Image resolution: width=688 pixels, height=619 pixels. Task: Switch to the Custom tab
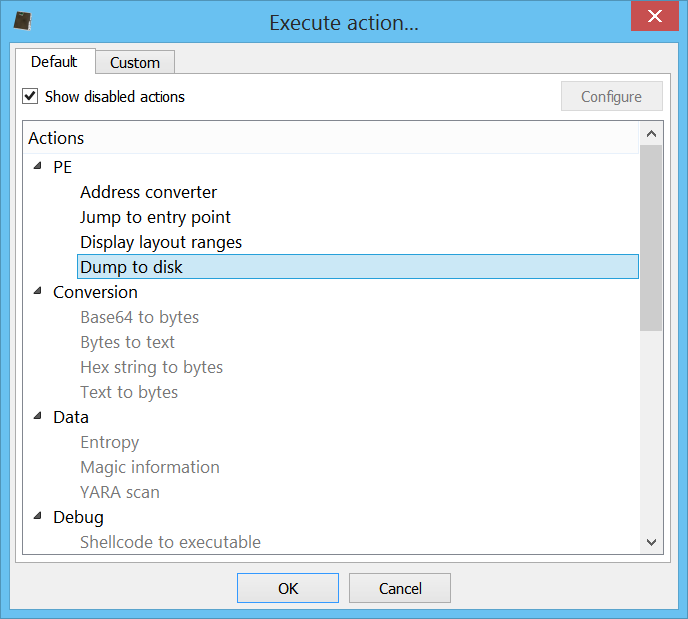[135, 63]
